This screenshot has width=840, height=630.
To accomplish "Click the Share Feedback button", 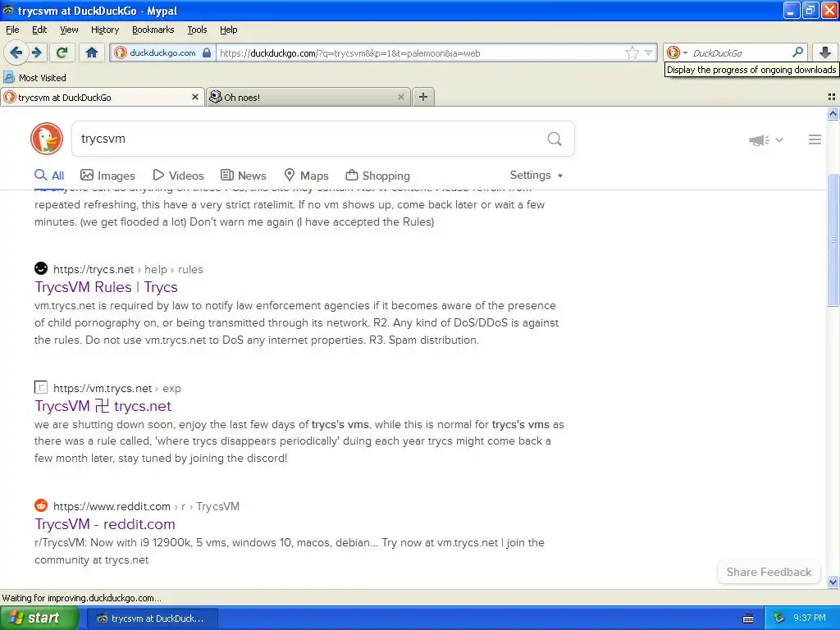I will (769, 572).
